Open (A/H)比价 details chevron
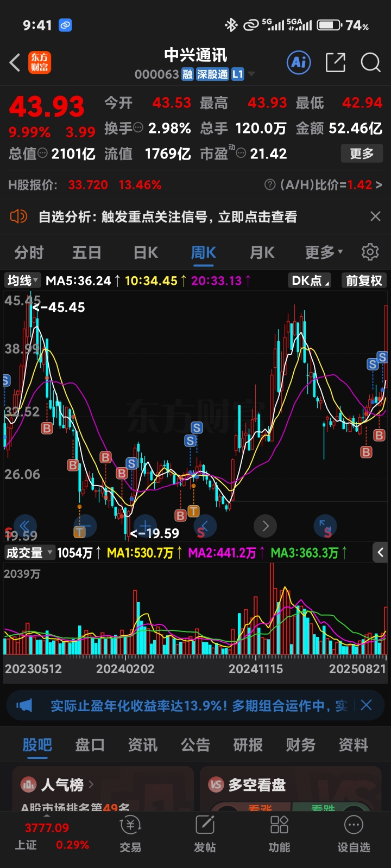391x868 pixels. pos(379,184)
